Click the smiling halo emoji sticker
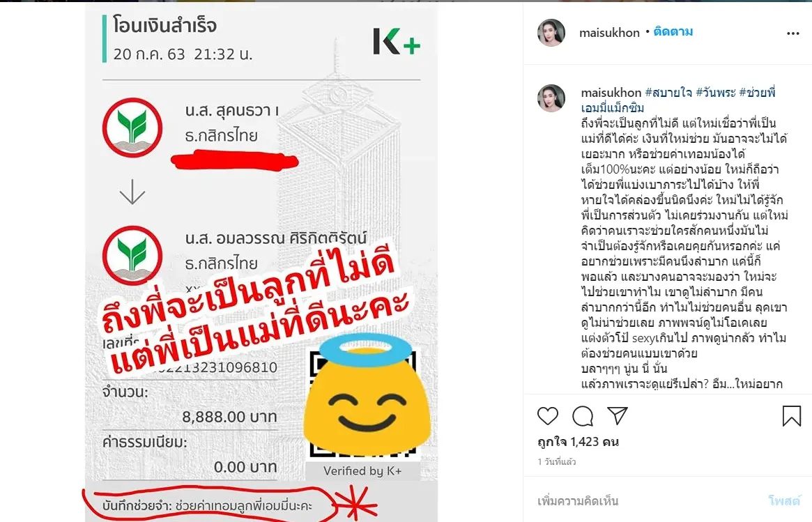812x522 pixels. pos(367,394)
